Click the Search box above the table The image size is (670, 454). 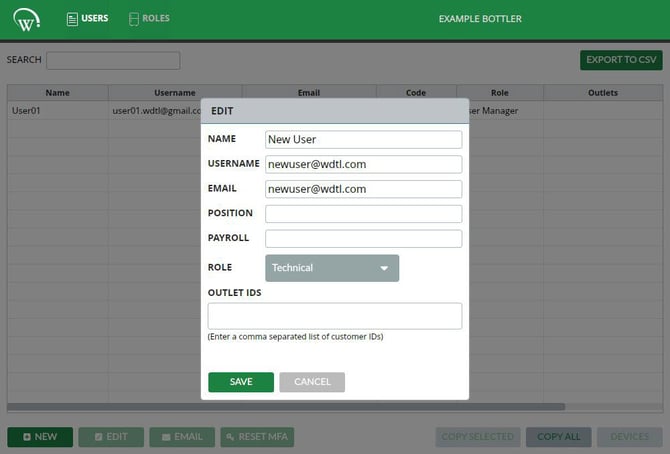113,60
